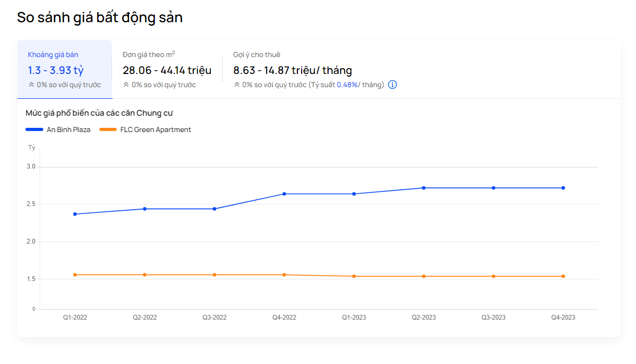
Task: Click the blue An Binh Plaza legend swatch
Action: (34, 129)
